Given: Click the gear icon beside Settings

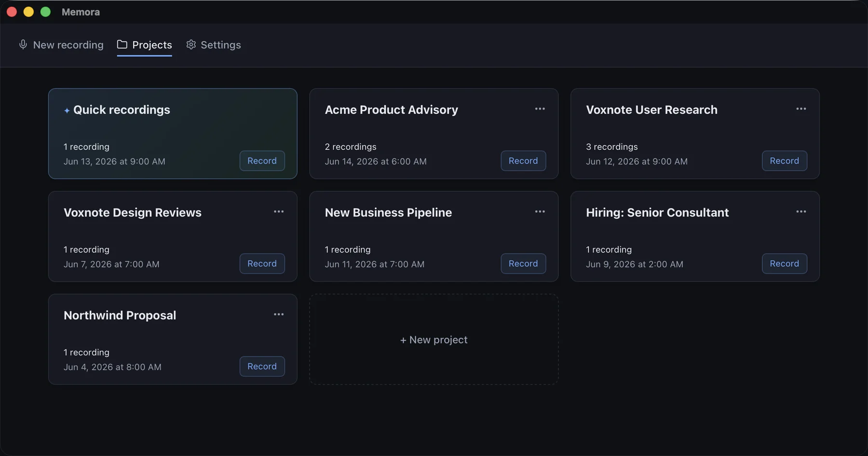Looking at the screenshot, I should tap(191, 44).
